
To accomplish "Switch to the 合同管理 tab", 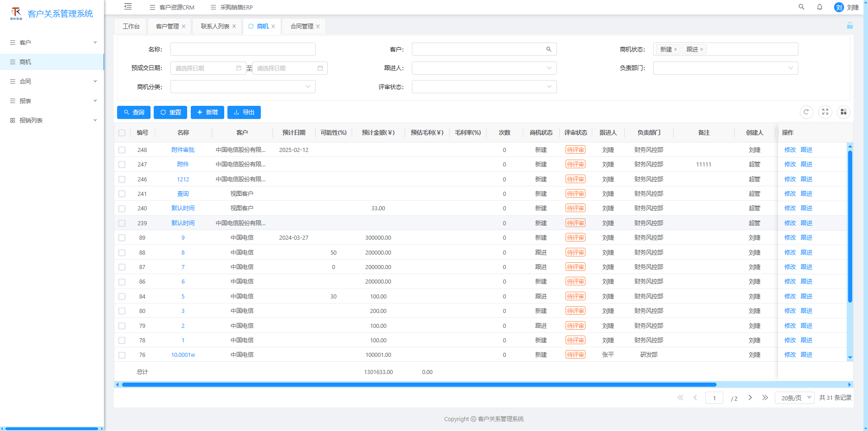I will (302, 26).
